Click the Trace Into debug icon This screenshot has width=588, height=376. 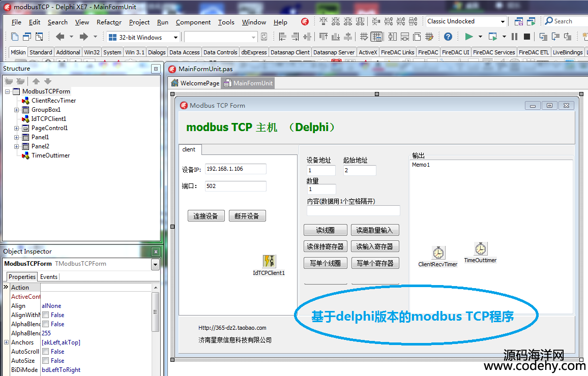[543, 37]
